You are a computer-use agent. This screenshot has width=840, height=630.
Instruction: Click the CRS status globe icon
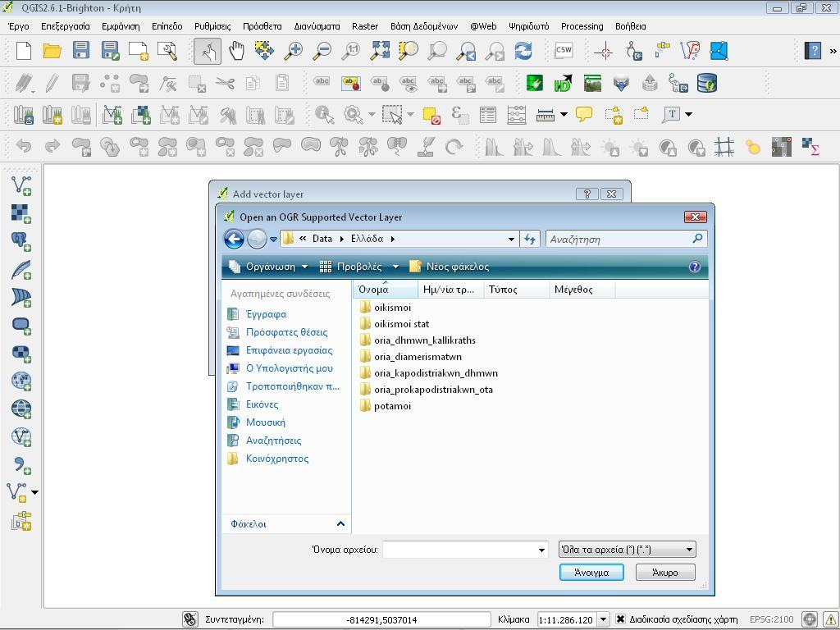[809, 619]
